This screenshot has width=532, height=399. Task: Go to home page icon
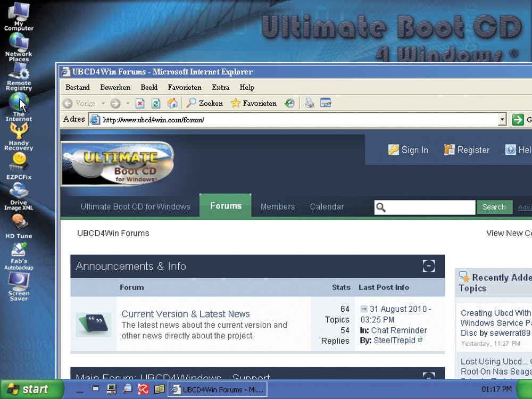point(172,103)
